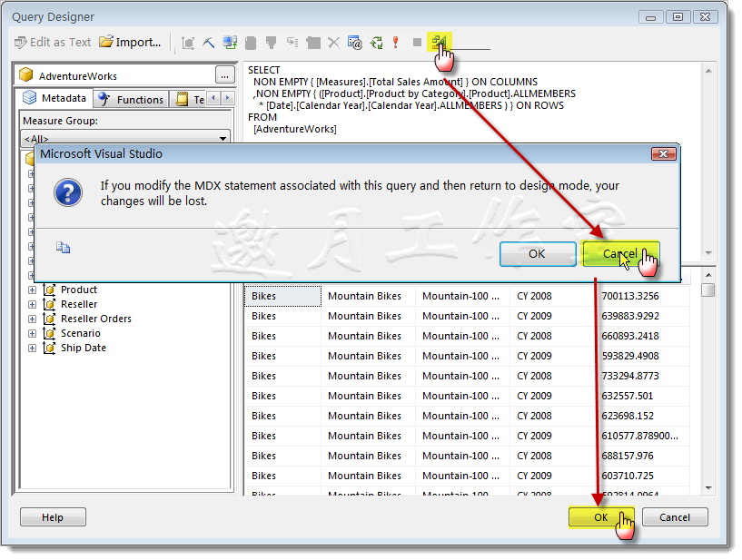Open the Import query option
Viewport: 742px width, 560px height.
pos(130,43)
